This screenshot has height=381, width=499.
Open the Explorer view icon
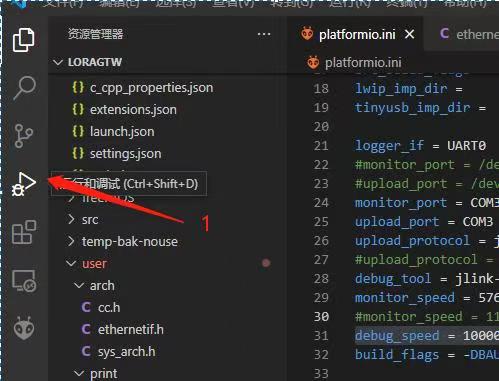23,40
